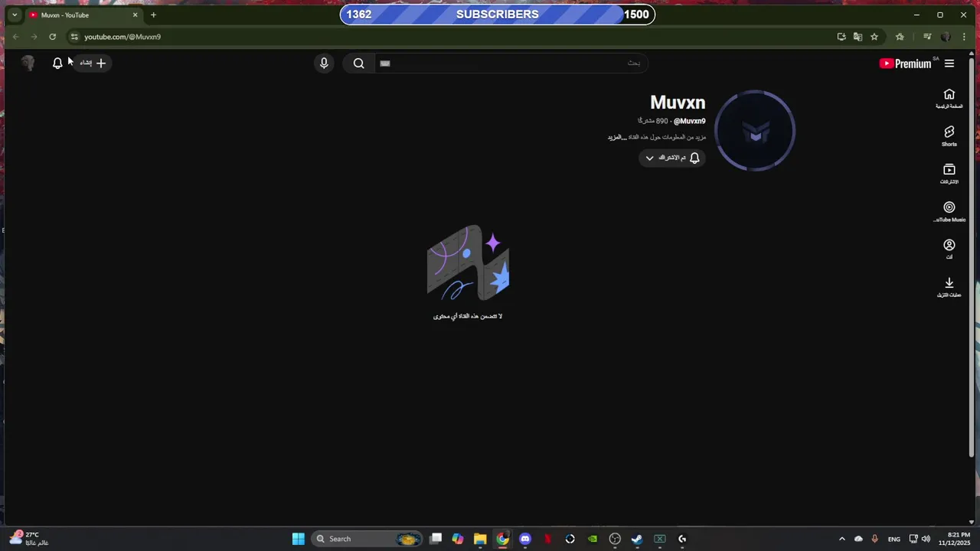Open NVIDIA app from the taskbar
The image size is (980, 551).
pyautogui.click(x=593, y=539)
